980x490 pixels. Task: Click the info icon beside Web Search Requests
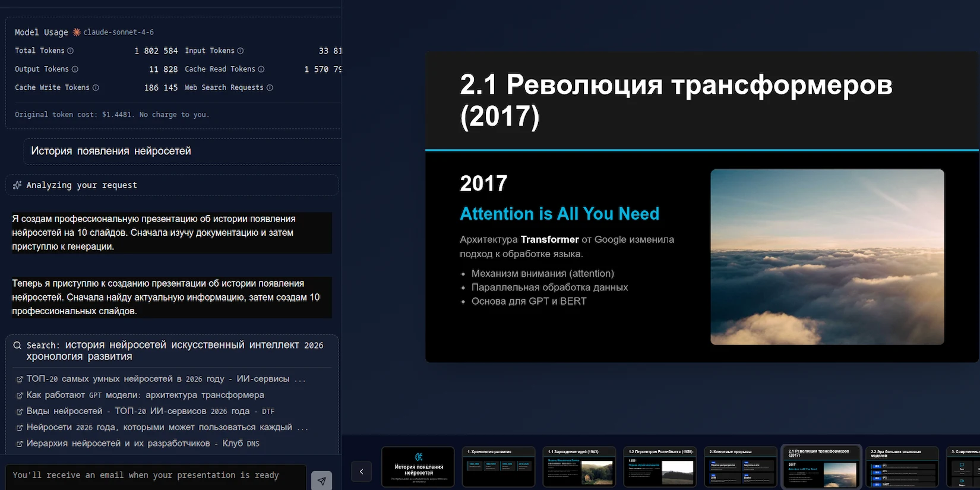[270, 88]
